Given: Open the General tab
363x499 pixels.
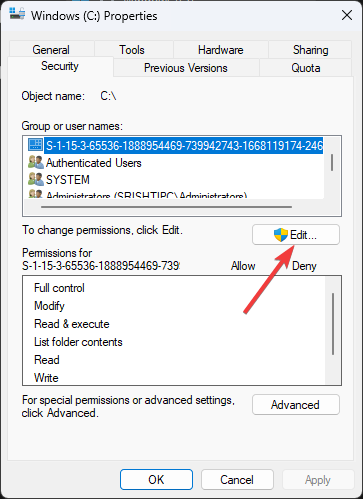Looking at the screenshot, I should (51, 50).
